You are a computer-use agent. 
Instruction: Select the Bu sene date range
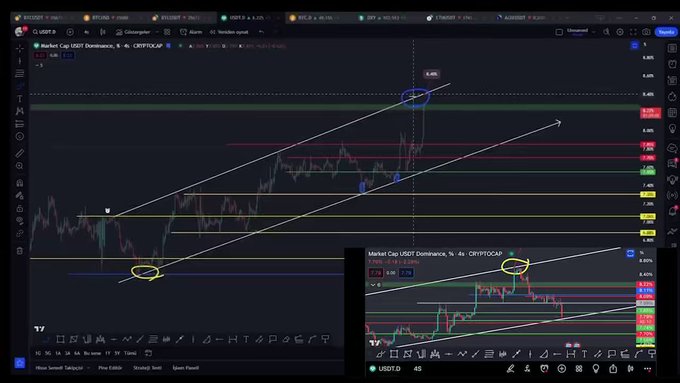click(x=92, y=354)
